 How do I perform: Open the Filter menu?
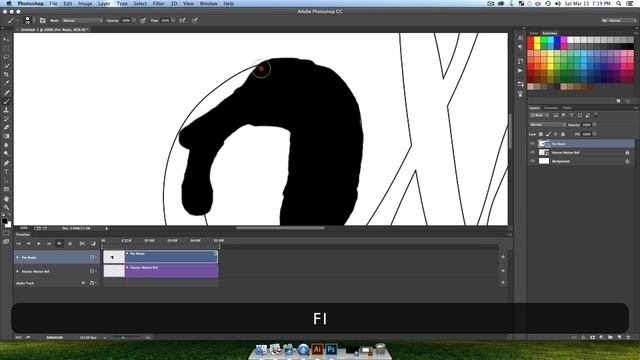[x=158, y=3]
